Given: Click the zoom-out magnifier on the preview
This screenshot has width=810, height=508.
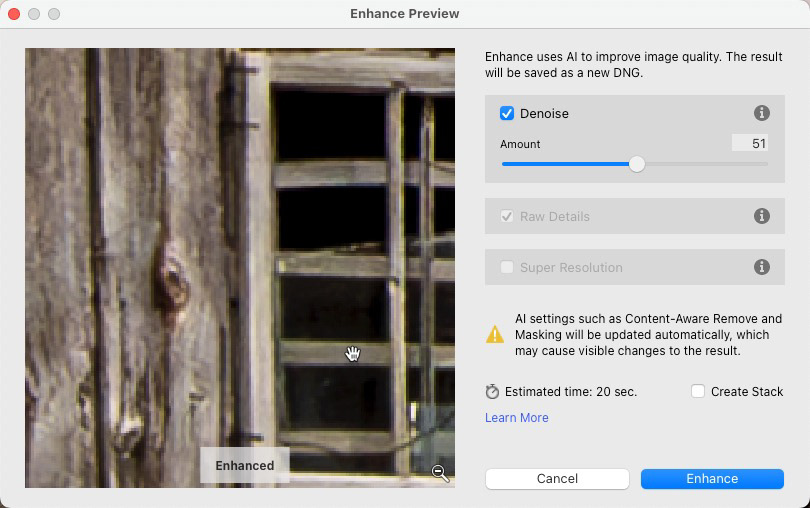Looking at the screenshot, I should (440, 473).
